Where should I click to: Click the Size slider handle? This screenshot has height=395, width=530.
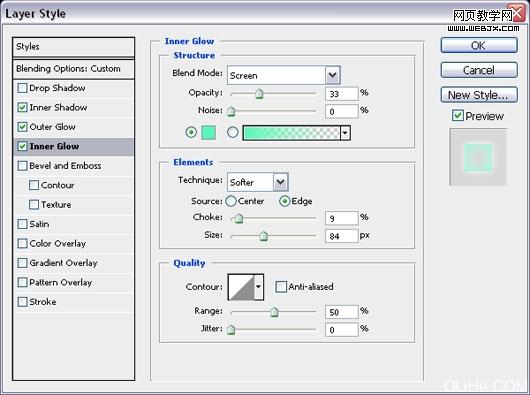click(x=264, y=236)
